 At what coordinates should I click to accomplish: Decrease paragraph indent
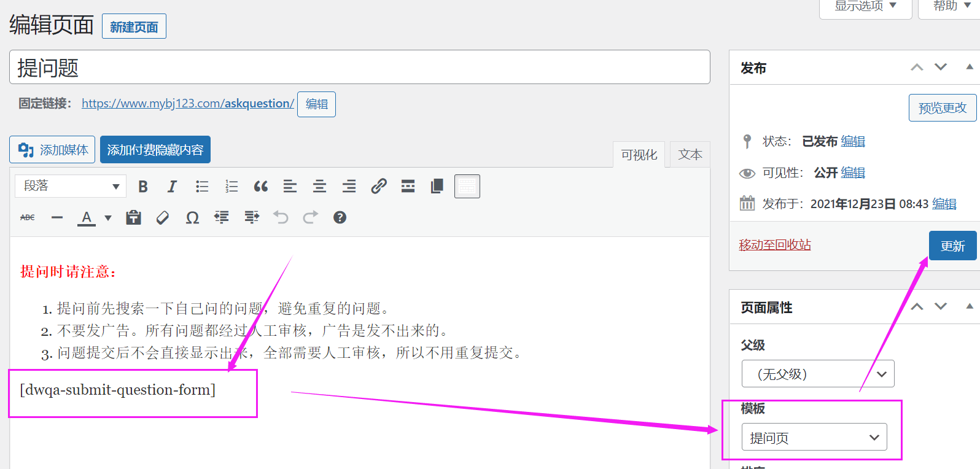(222, 217)
